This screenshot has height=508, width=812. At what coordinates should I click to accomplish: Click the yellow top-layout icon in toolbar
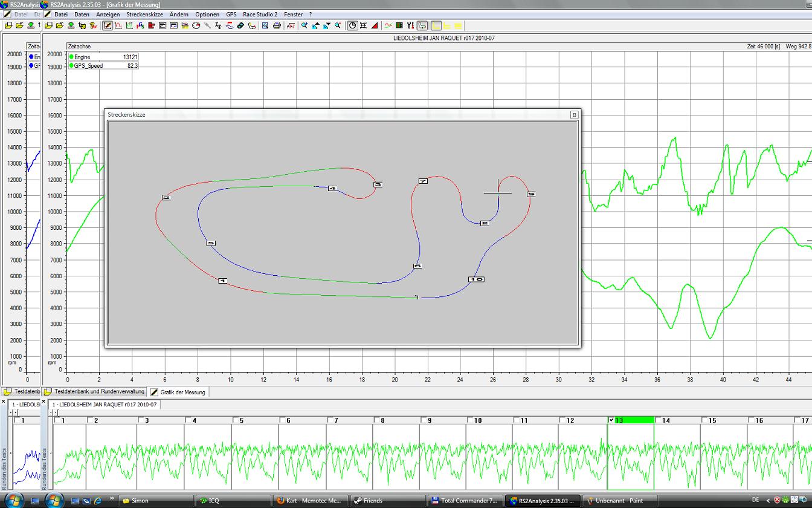[x=436, y=25]
